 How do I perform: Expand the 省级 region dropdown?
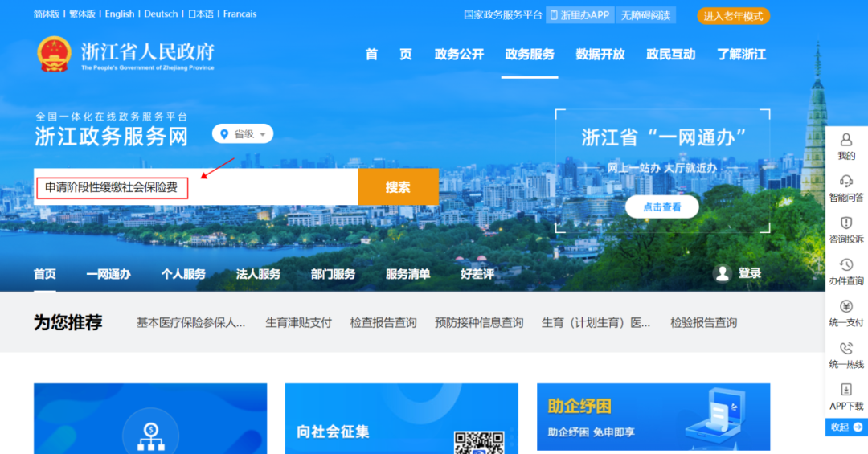243,134
